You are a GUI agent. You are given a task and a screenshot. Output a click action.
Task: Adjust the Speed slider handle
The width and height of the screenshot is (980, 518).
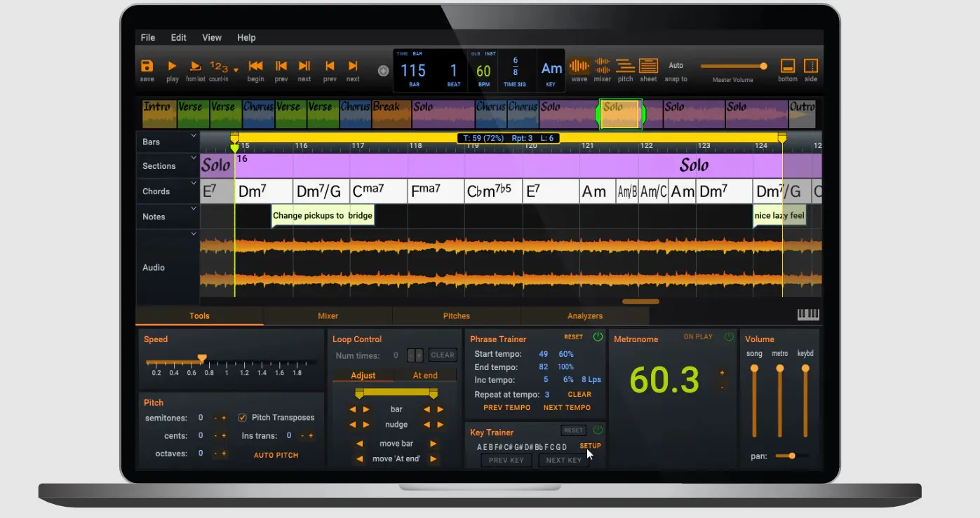tap(202, 358)
